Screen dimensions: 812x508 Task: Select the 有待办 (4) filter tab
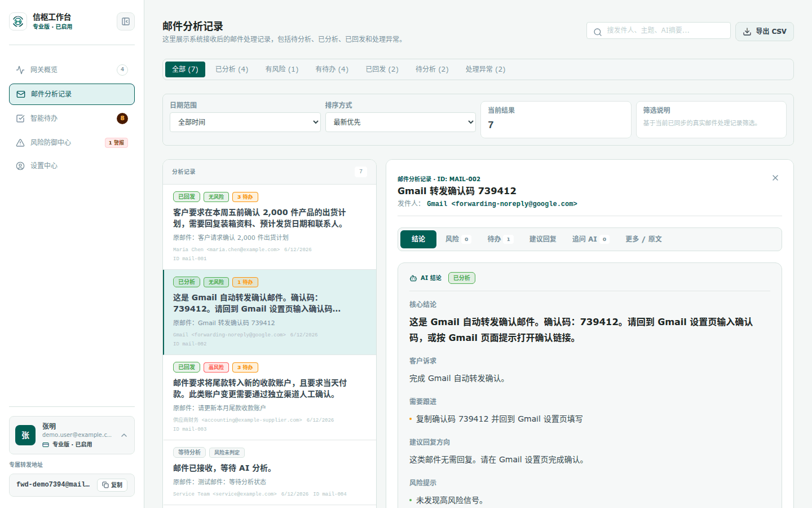pyautogui.click(x=332, y=69)
